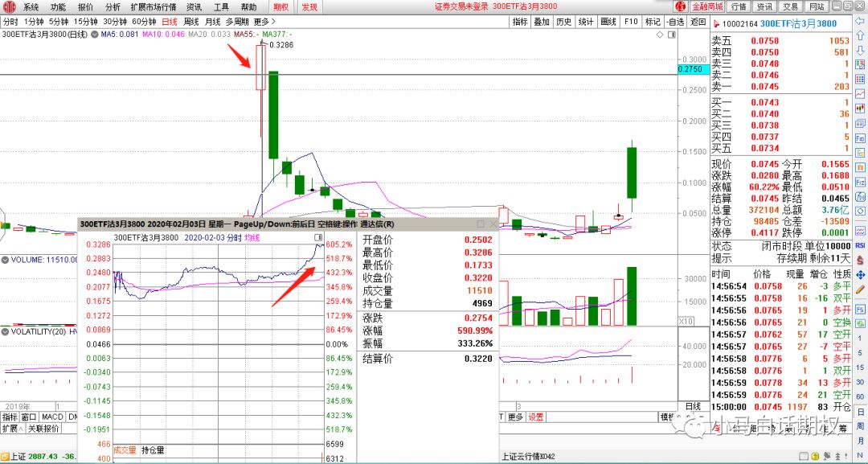Click the down arrow icon in right sidebar
The image size is (868, 464).
pos(860,51)
